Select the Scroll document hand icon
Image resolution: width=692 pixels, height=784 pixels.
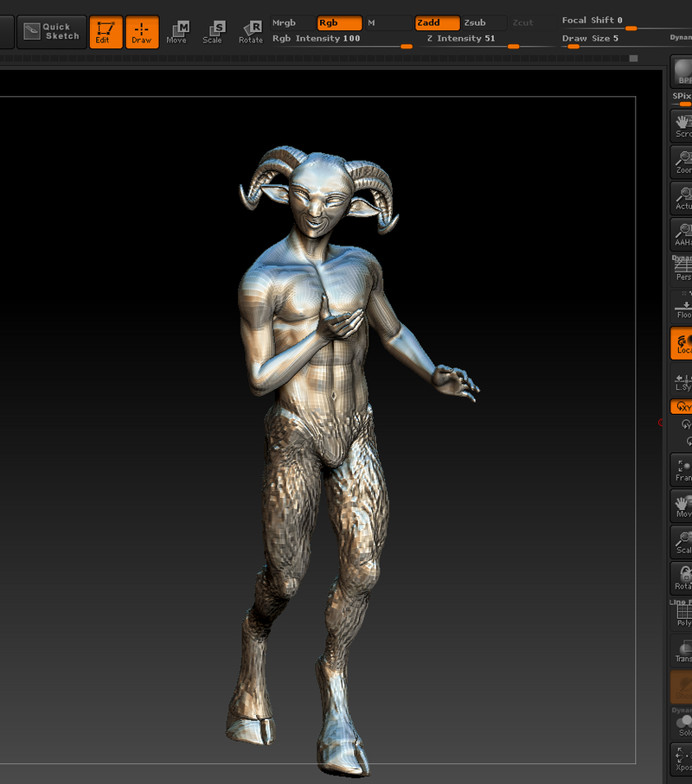point(682,126)
